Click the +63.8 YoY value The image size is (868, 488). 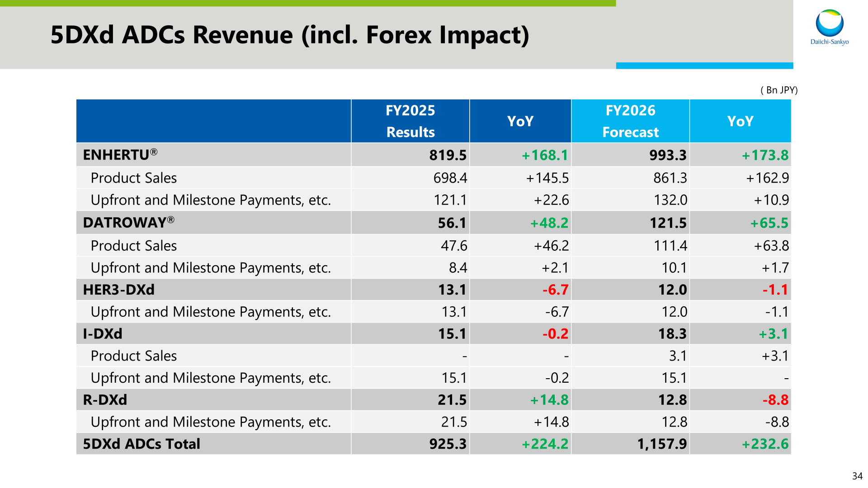tap(772, 245)
